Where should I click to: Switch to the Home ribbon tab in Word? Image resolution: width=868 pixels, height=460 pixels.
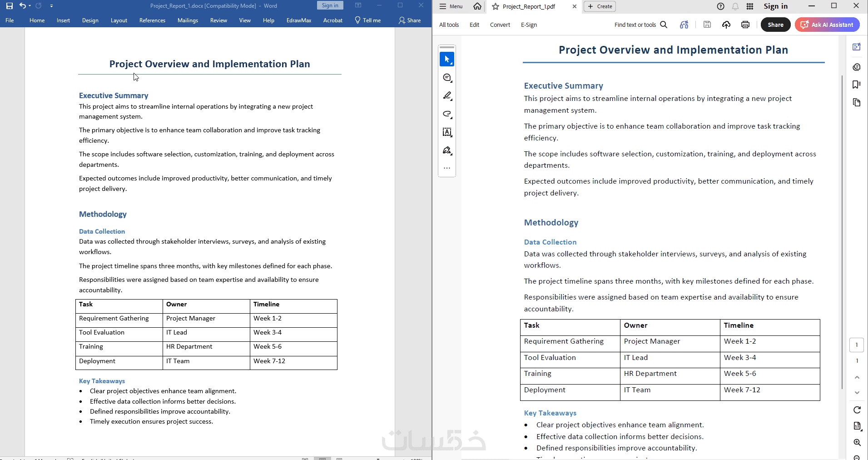tap(37, 20)
